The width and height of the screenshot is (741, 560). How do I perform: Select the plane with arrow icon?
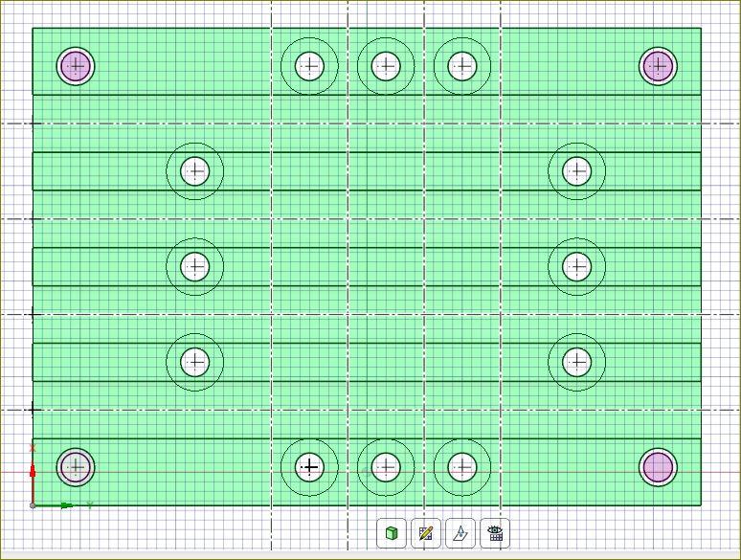[460, 533]
